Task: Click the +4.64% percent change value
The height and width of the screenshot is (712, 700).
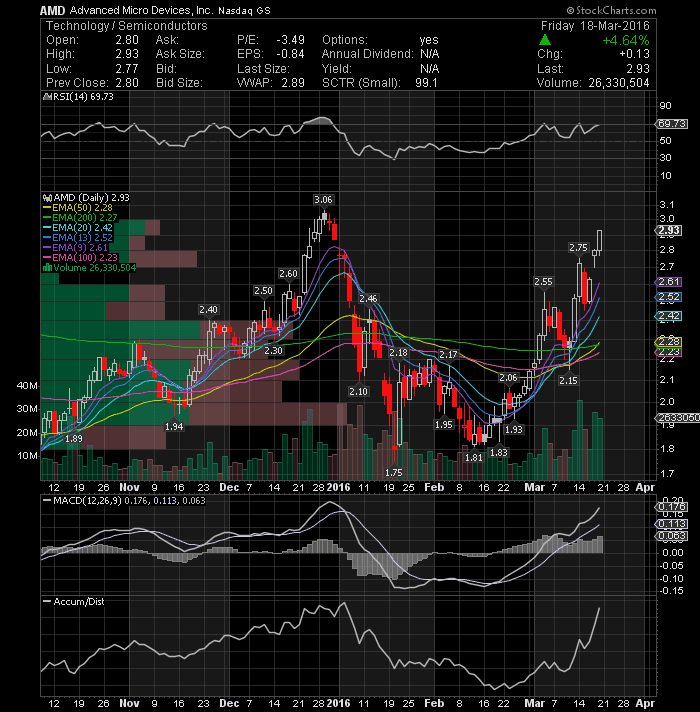Action: pos(626,40)
